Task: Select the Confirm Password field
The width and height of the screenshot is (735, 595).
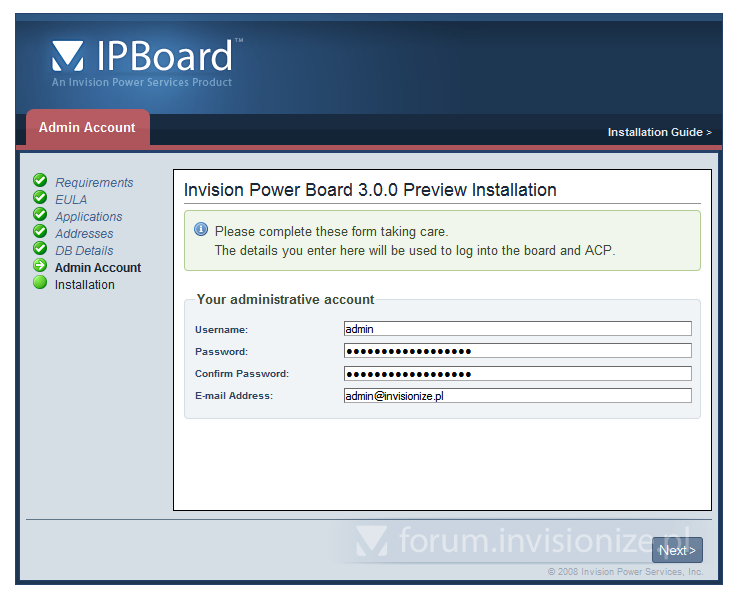Action: (x=517, y=373)
